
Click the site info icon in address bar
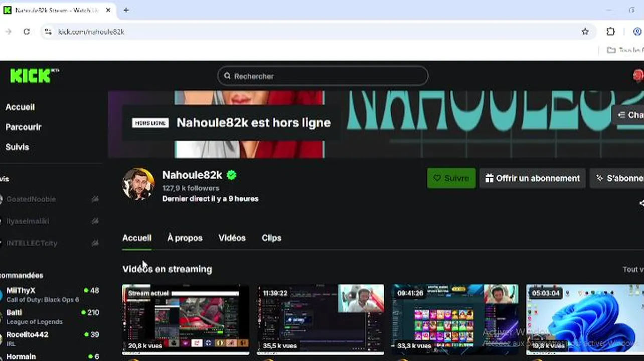click(x=48, y=32)
